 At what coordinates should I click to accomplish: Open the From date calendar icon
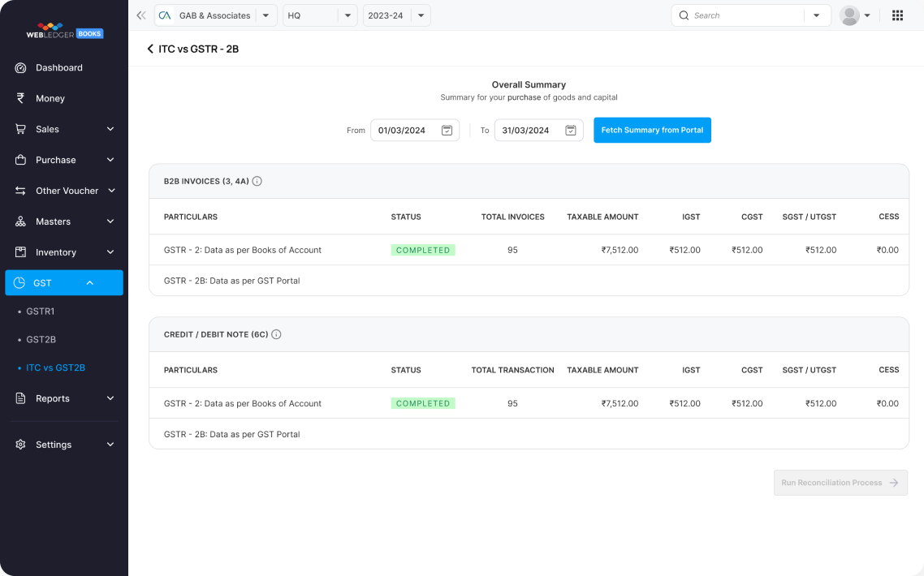tap(446, 130)
